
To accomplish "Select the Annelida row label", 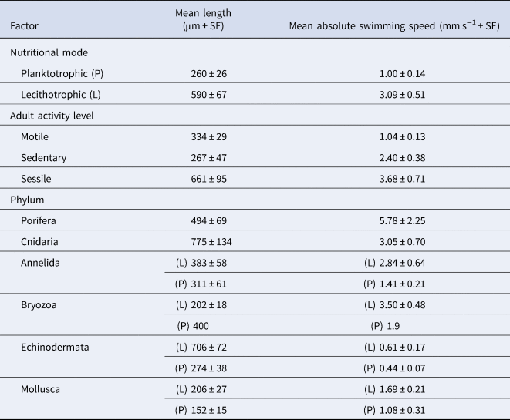I will tap(42, 260).
